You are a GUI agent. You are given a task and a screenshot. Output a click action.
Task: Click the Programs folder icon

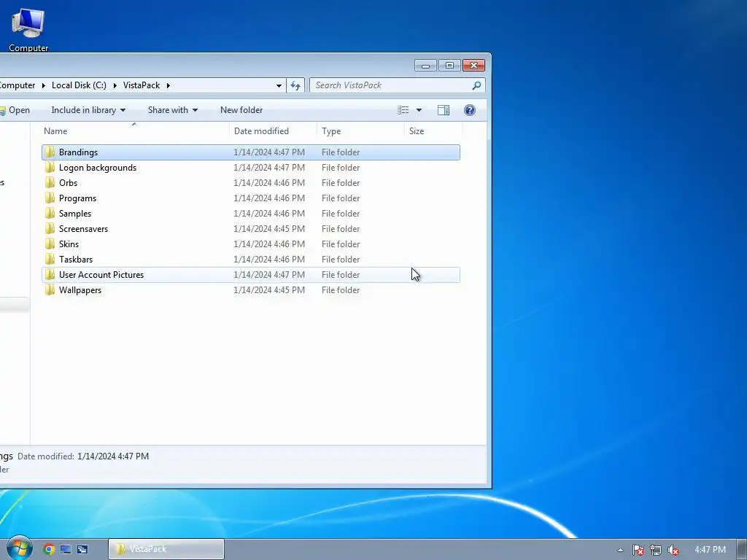[50, 198]
